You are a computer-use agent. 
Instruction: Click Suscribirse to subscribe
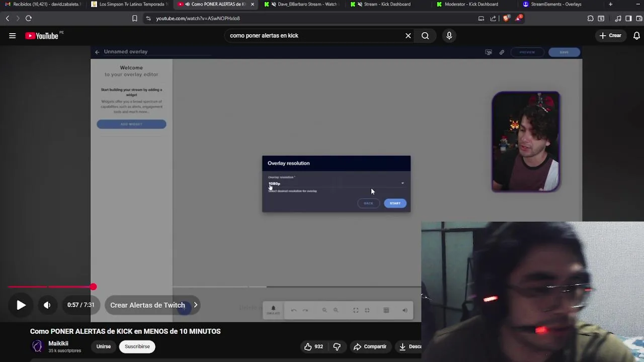point(137,346)
